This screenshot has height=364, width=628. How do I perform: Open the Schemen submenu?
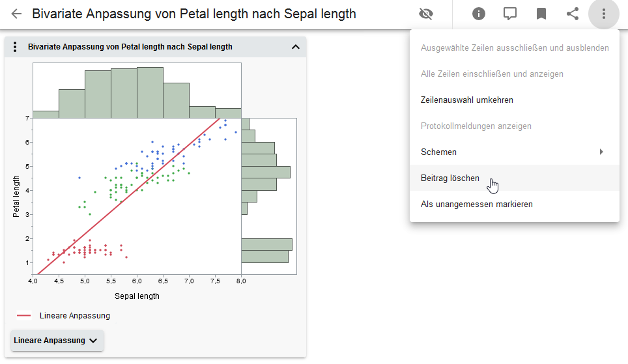coord(514,152)
